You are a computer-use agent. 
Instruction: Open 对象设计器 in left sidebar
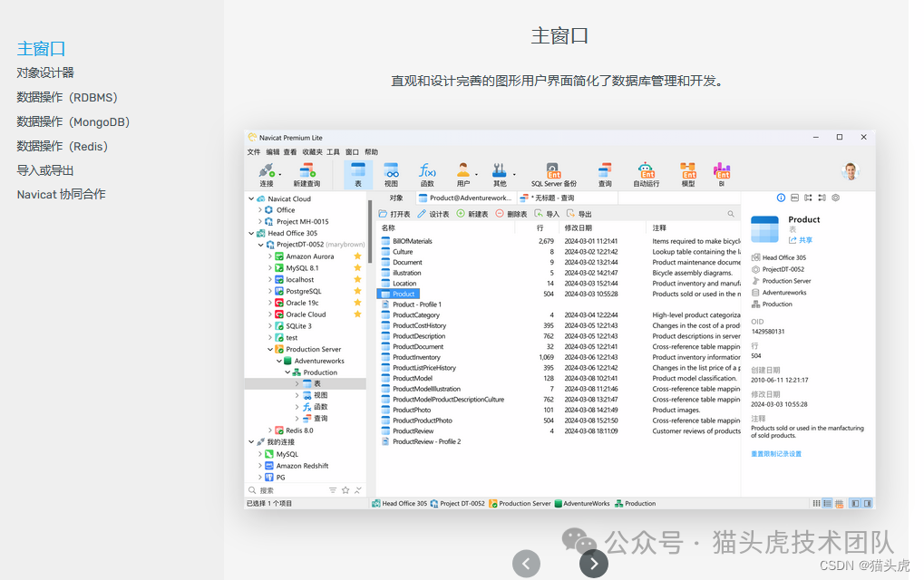(x=45, y=73)
